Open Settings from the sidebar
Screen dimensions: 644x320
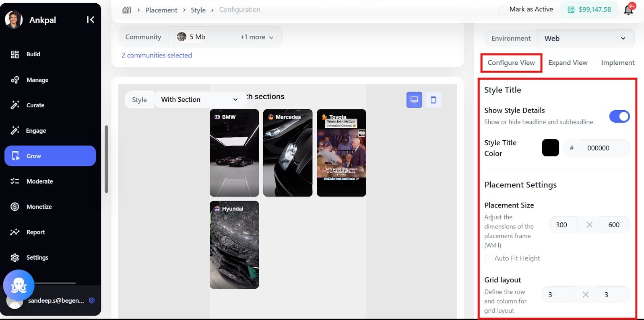[37, 257]
